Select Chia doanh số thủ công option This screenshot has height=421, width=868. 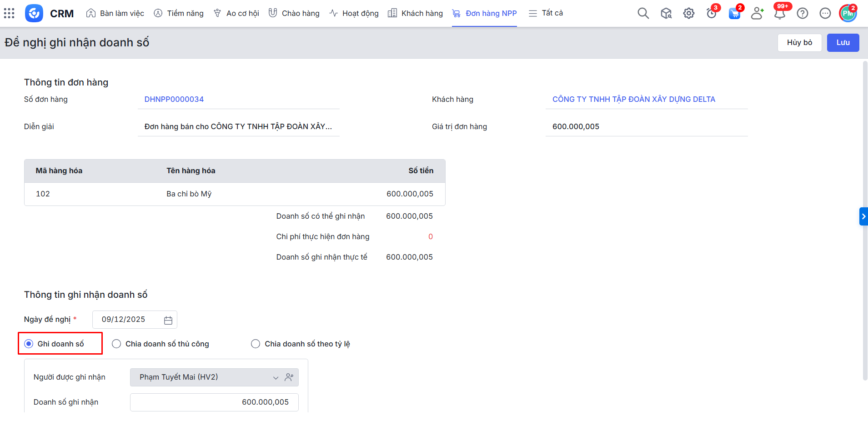117,344
